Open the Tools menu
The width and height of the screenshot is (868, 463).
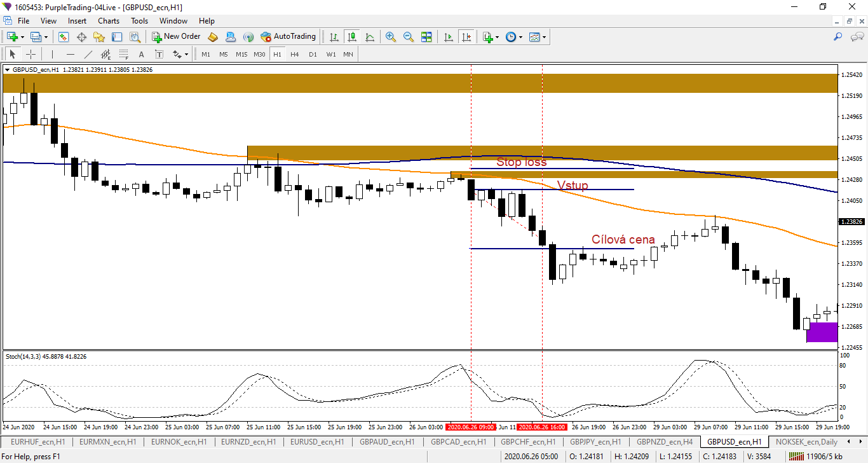click(x=139, y=21)
